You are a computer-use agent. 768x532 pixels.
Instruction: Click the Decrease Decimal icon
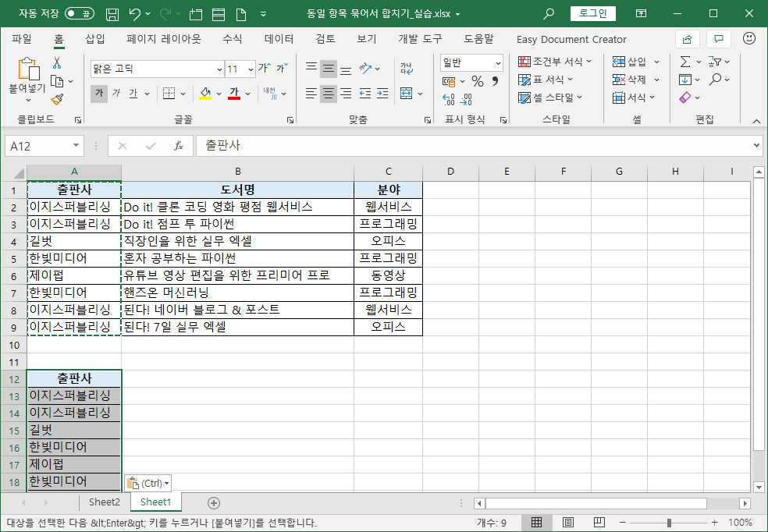coord(467,99)
